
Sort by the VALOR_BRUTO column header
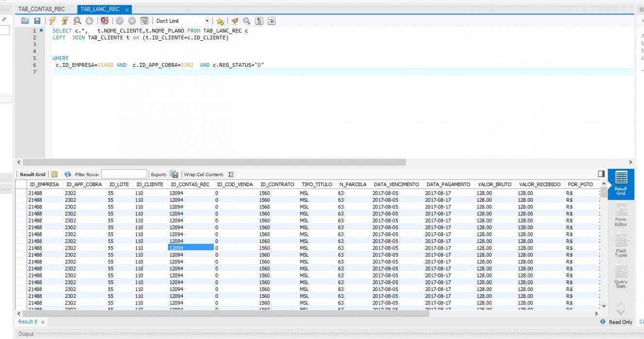click(x=494, y=185)
